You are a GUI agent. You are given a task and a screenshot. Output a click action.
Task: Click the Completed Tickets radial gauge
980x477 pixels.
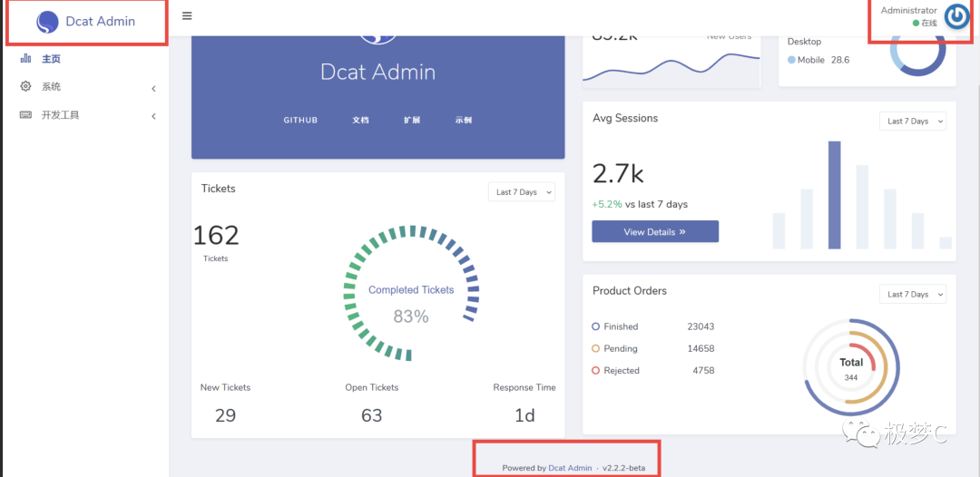click(411, 294)
